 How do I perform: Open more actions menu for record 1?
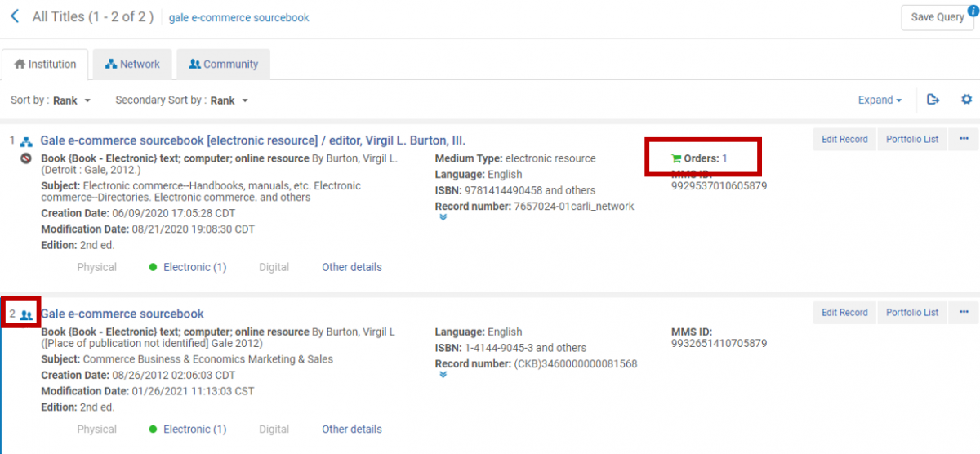click(964, 139)
